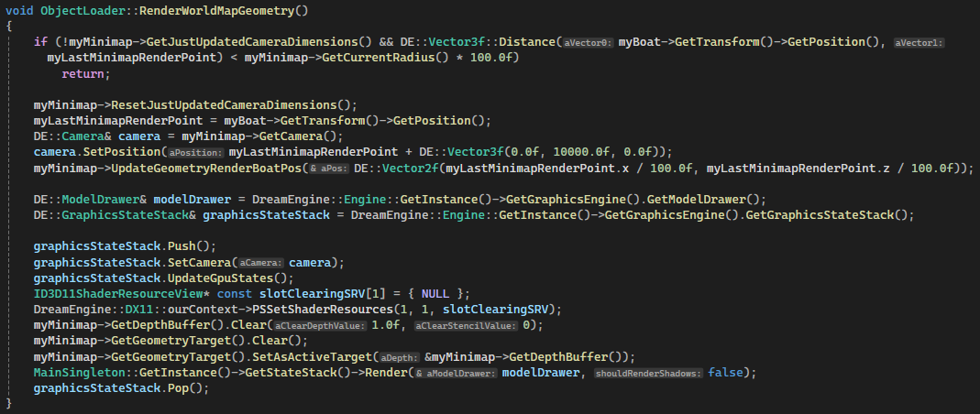Image resolution: width=980 pixels, height=414 pixels.
Task: Click the ModelDrawer type name
Action: coord(103,199)
